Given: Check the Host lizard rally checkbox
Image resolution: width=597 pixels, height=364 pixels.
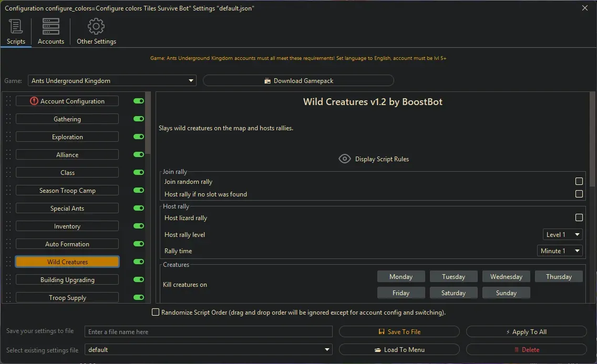Looking at the screenshot, I should click(579, 218).
